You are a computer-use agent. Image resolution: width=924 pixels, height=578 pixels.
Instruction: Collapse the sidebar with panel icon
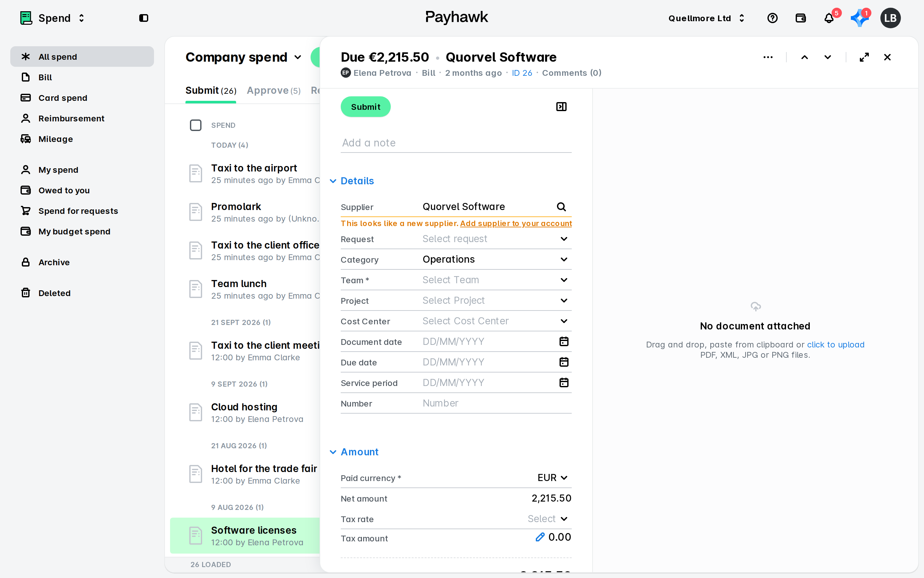point(143,18)
